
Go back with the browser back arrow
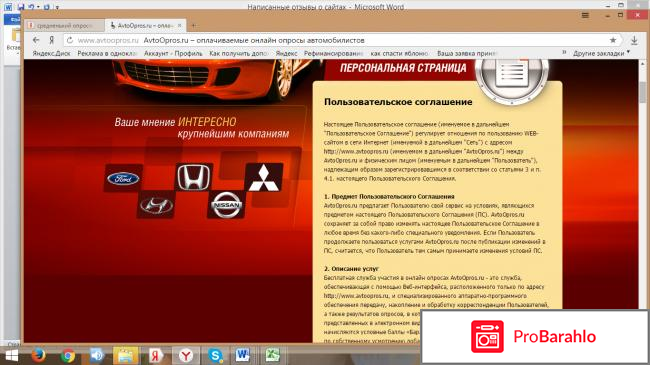(36, 40)
